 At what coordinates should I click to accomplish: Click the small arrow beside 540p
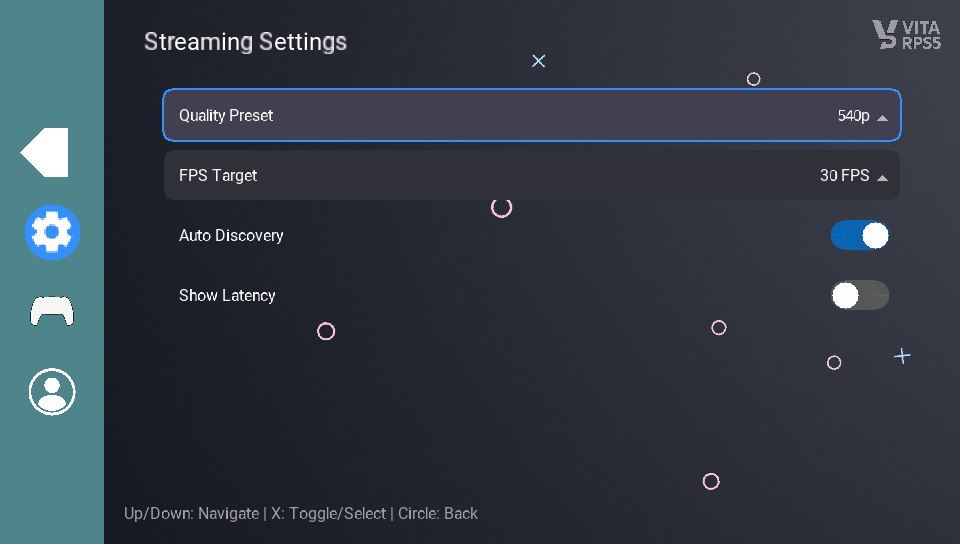pos(882,117)
